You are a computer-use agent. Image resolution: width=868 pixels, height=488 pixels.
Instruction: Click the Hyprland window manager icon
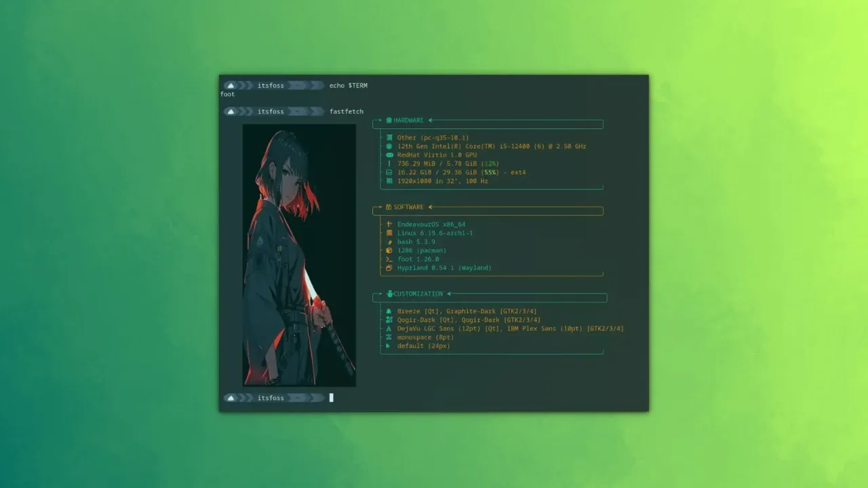[x=389, y=268]
